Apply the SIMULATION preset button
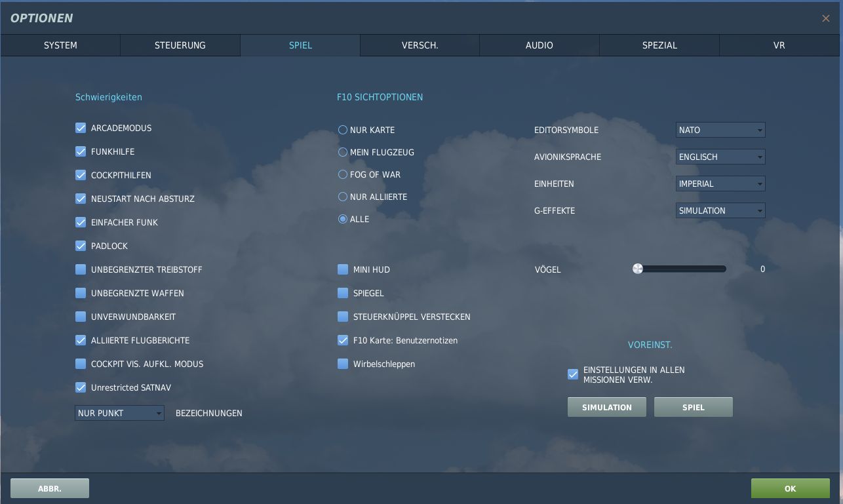 pos(607,407)
